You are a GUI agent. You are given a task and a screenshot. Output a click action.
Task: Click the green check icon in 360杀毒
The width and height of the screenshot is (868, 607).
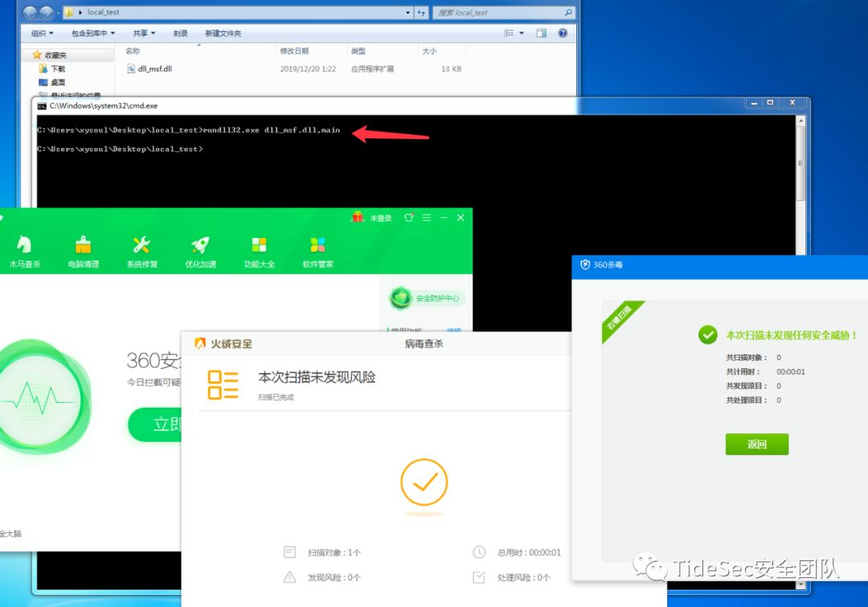tap(707, 334)
